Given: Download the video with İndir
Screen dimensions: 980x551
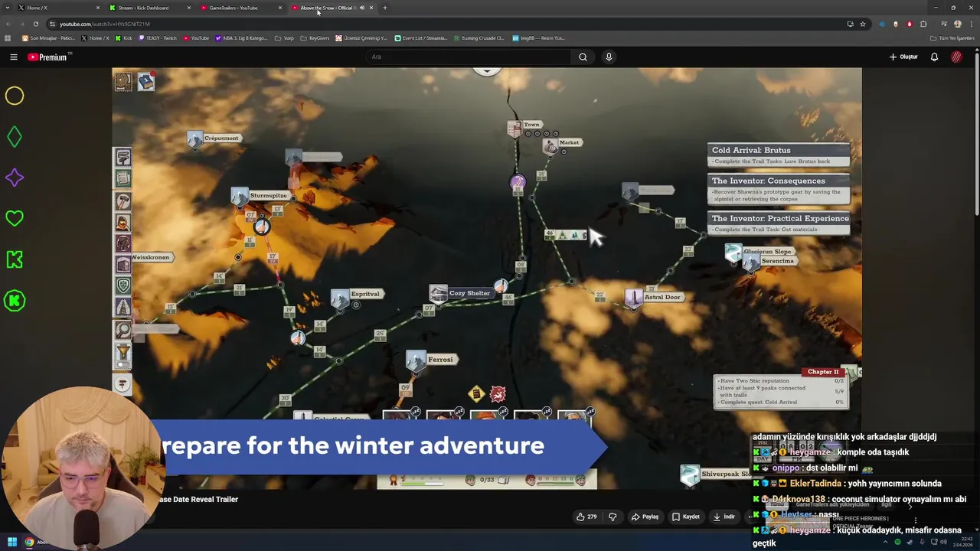Looking at the screenshot, I should pos(724,517).
